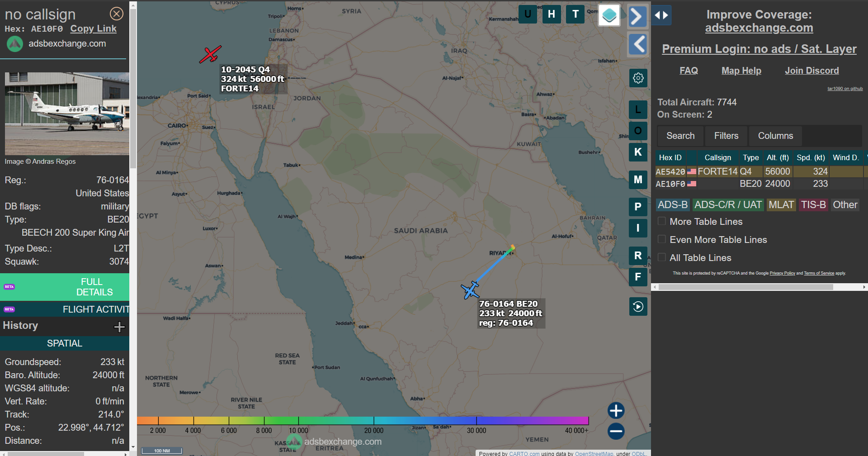Select the blue 76-0164 aircraft icon
The height and width of the screenshot is (456, 868).
pos(470,290)
